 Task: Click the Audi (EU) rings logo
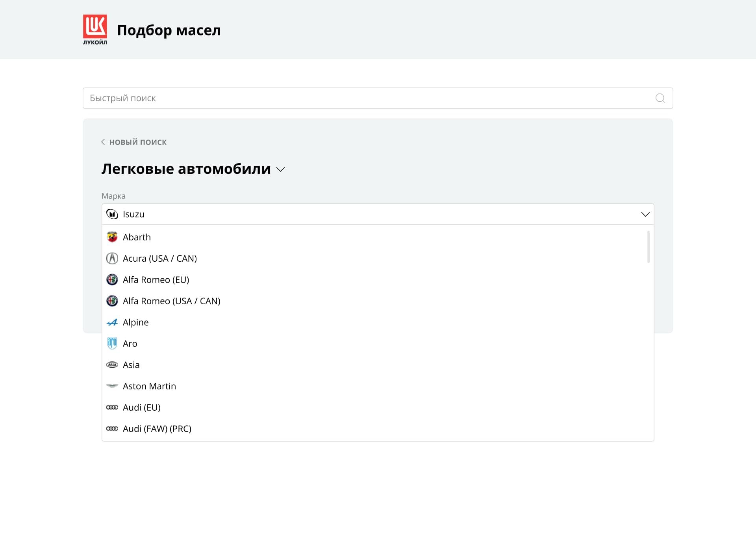112,408
